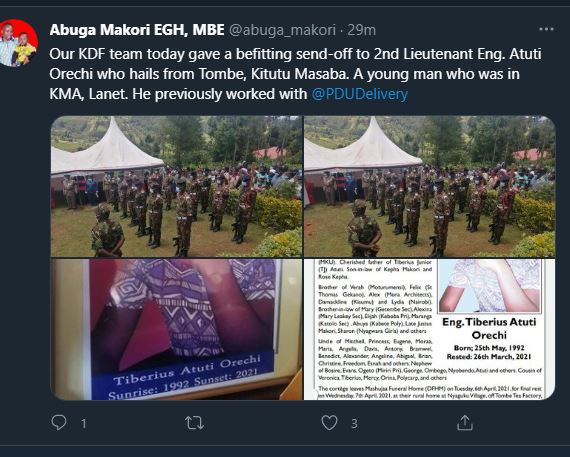Screen dimensions: 570x457
Task: Click the white tent in left photo
Action: pos(105,149)
